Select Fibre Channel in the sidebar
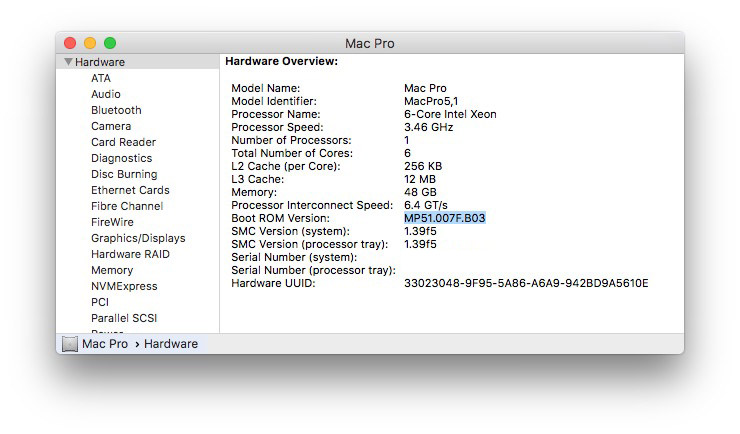740x434 pixels. point(127,207)
